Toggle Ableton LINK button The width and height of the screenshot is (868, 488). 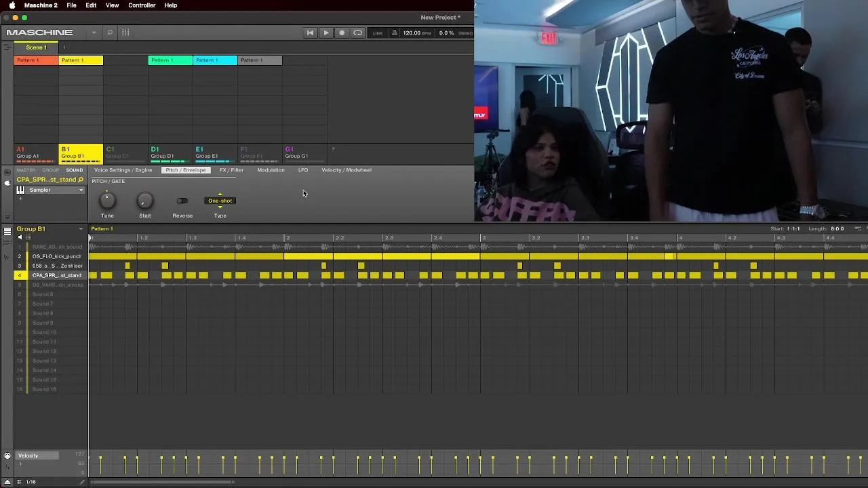tap(378, 33)
